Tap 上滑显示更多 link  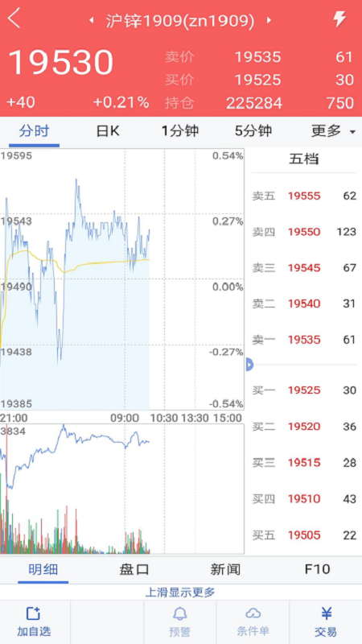coord(180,592)
